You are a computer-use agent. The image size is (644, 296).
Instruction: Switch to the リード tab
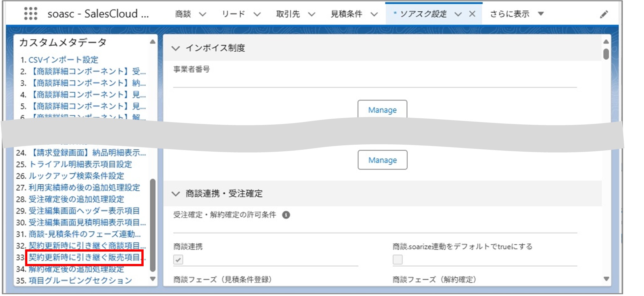[x=234, y=14]
